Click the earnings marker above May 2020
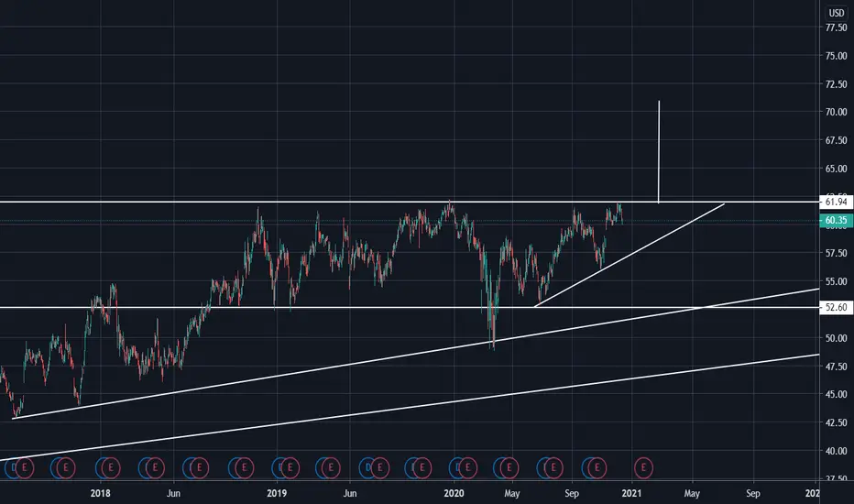854x504 pixels. pyautogui.click(x=509, y=467)
